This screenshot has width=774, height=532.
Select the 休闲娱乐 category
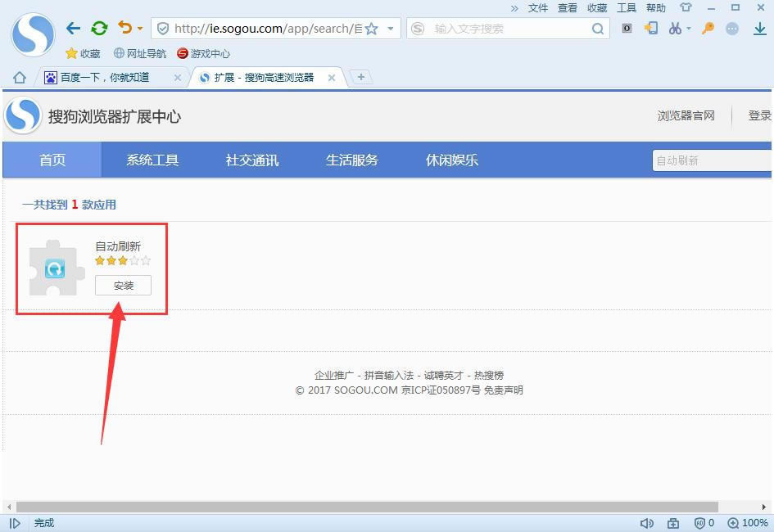click(x=451, y=160)
